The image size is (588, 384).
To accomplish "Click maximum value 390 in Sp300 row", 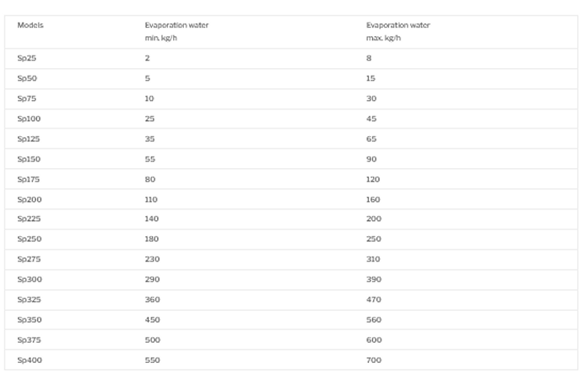I will point(373,279).
